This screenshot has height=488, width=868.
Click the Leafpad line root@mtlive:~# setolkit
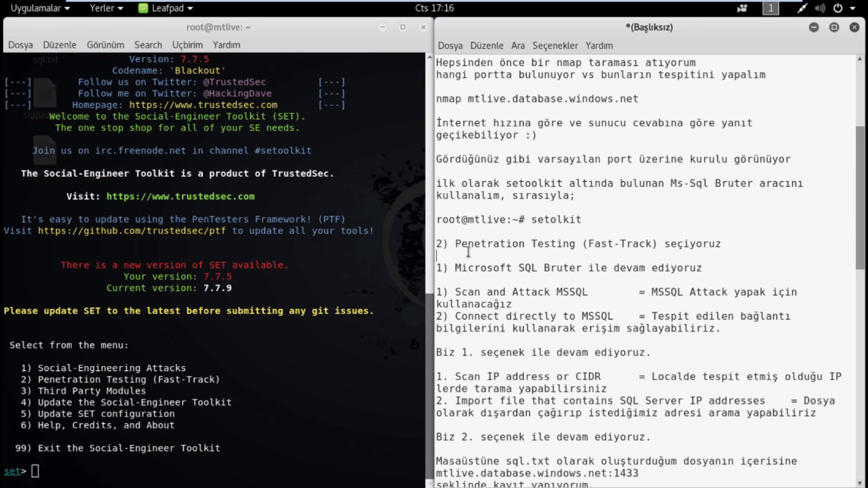point(508,220)
